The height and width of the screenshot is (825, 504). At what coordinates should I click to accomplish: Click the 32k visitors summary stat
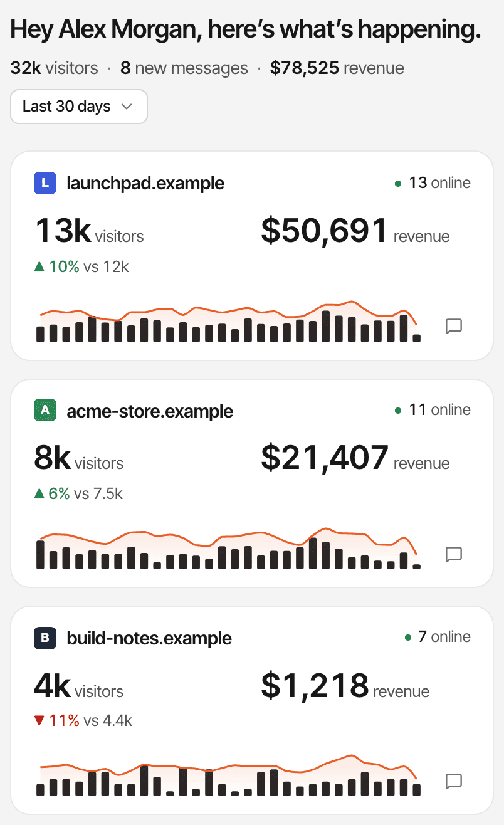[x=55, y=68]
